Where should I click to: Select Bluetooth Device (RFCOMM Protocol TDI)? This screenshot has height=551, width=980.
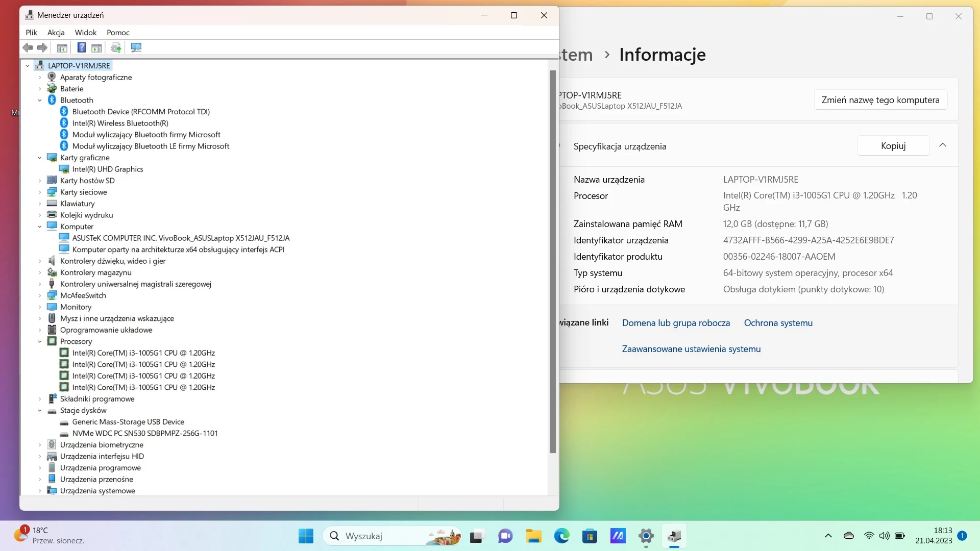tap(141, 112)
